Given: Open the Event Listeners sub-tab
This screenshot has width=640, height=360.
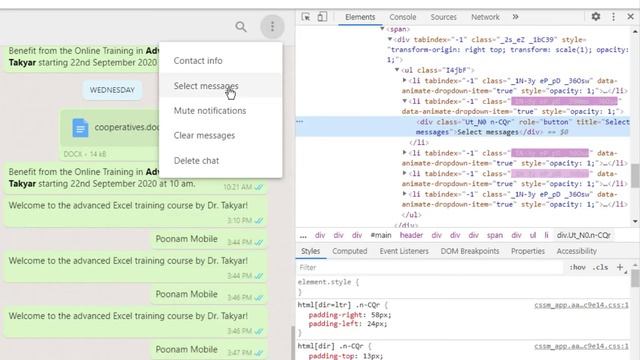Looking at the screenshot, I should click(404, 251).
